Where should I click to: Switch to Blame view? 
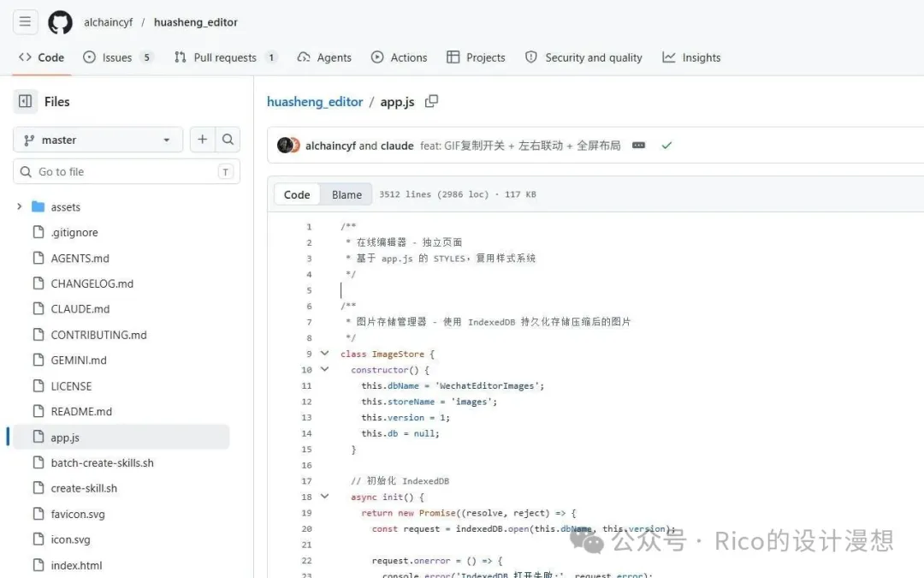(x=346, y=194)
